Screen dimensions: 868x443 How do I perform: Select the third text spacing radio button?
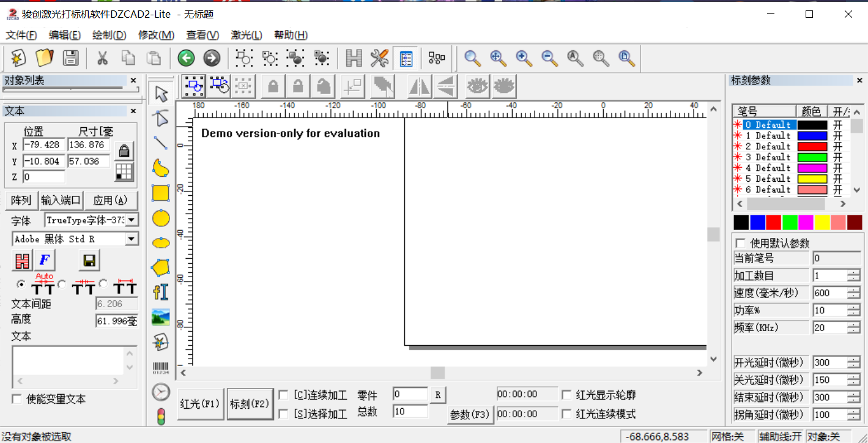tap(103, 284)
